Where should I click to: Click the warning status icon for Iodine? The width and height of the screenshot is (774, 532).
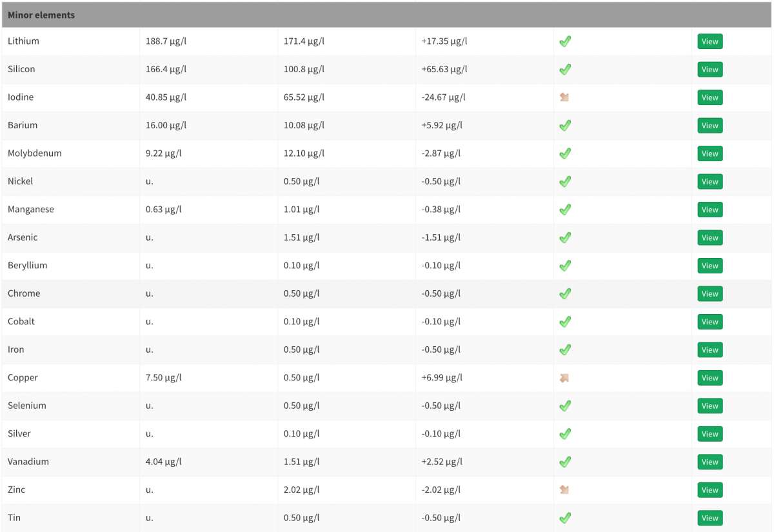coord(564,97)
